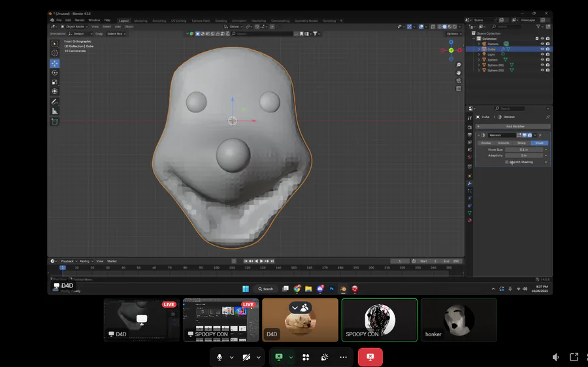Image resolution: width=588 pixels, height=367 pixels.
Task: Open the Object Mode dropdown
Action: pos(75,27)
